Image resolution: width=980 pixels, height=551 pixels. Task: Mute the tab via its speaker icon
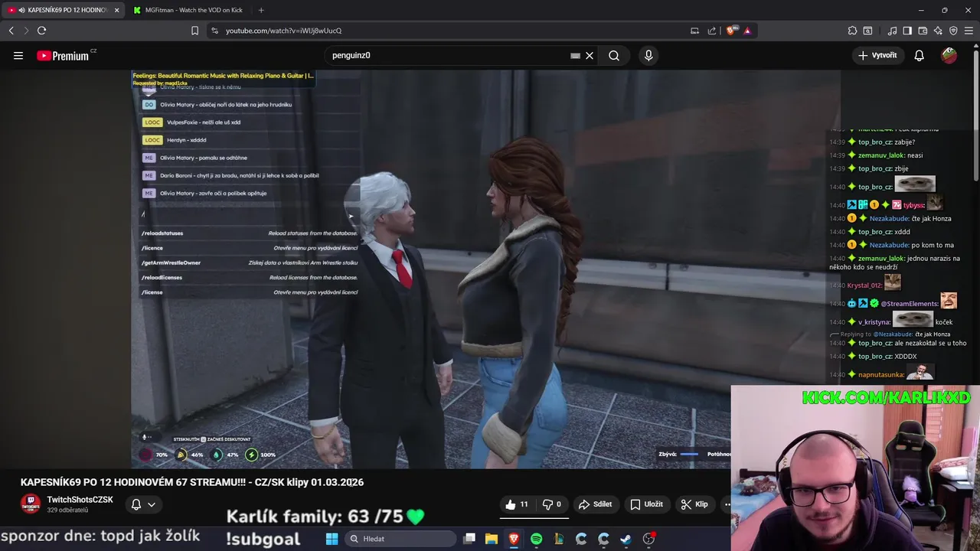[21, 10]
